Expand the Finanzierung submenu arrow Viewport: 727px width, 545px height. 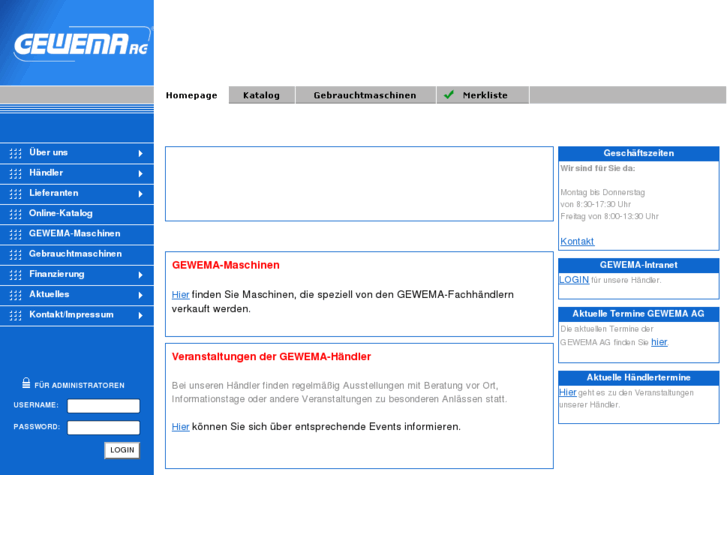tap(140, 275)
